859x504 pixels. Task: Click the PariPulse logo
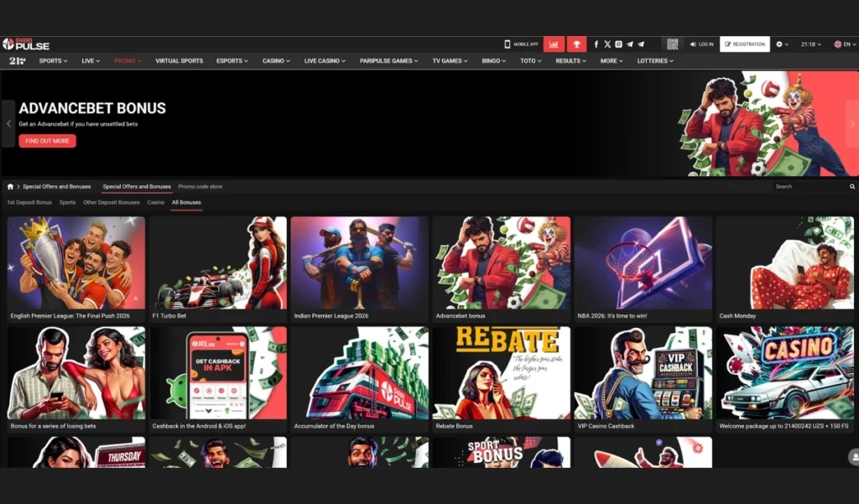point(26,44)
